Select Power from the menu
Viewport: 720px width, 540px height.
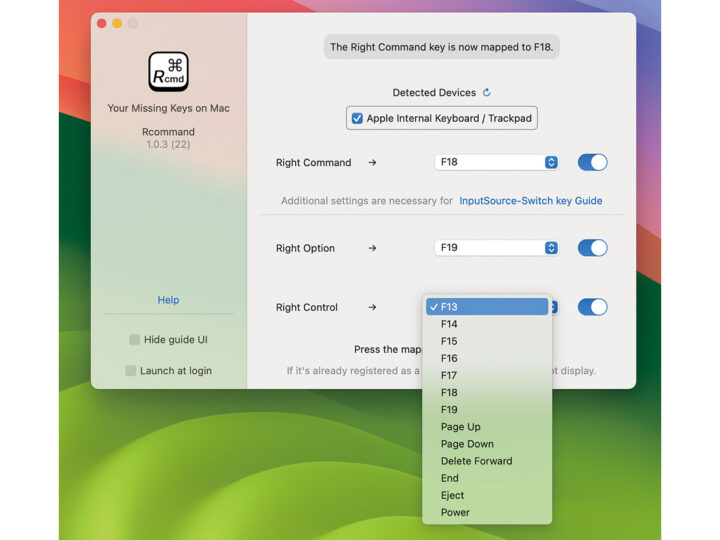pos(487,512)
